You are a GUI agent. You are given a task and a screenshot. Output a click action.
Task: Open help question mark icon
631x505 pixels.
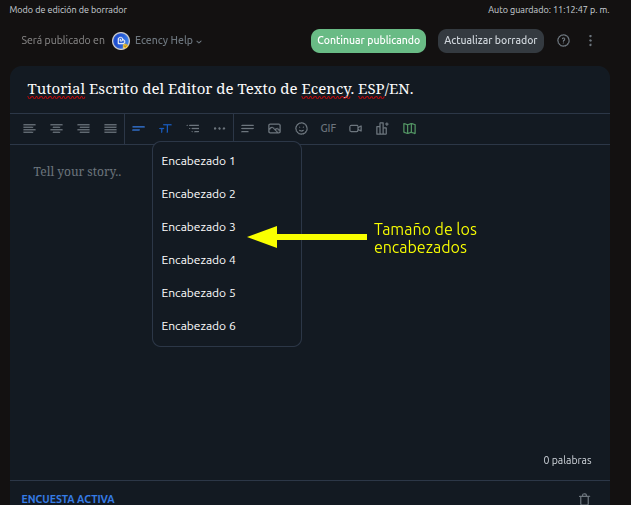click(563, 41)
